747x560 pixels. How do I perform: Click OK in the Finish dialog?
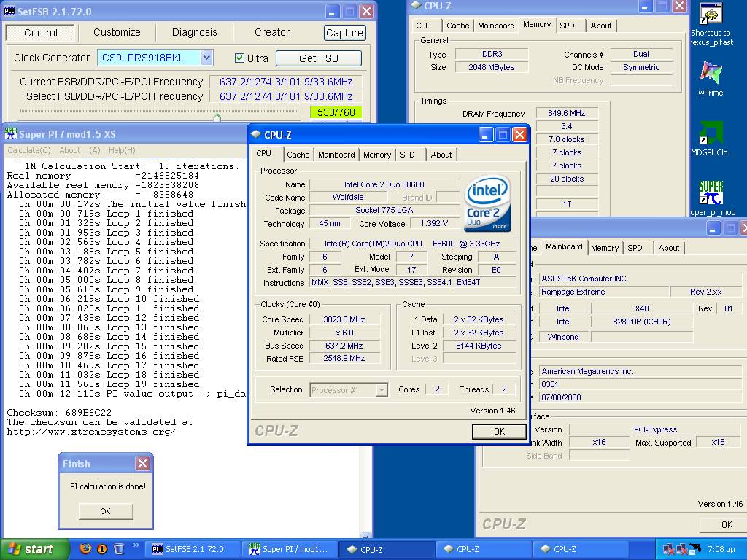(105, 511)
